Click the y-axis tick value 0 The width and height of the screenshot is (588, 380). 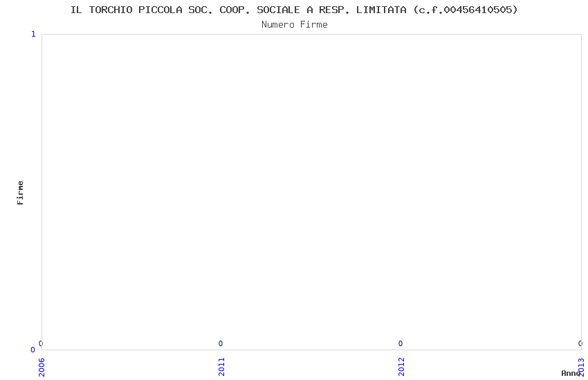(x=33, y=350)
